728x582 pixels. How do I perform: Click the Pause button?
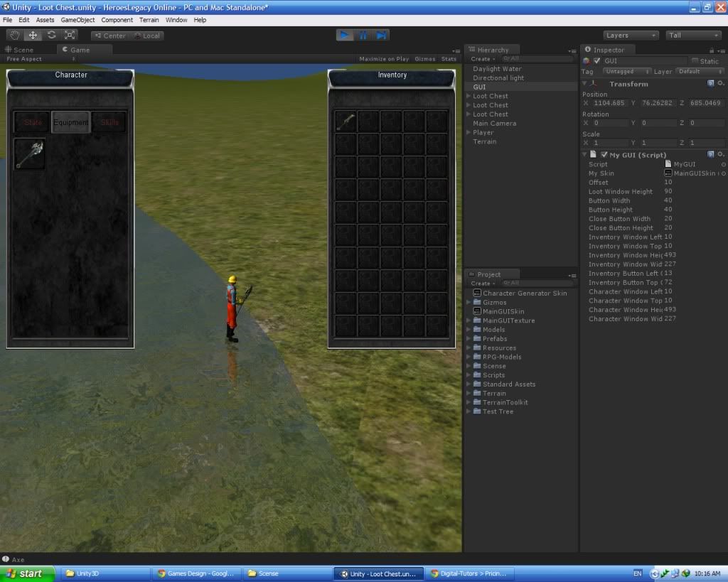(363, 36)
